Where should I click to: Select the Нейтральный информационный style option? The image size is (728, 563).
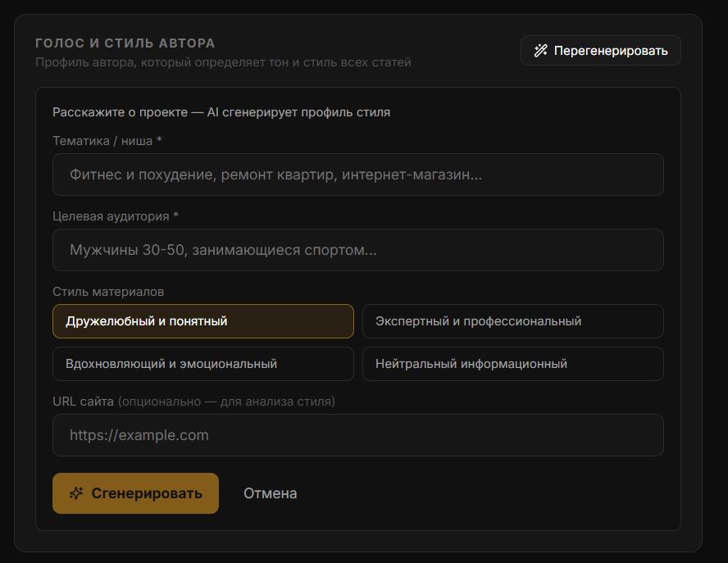pos(512,364)
